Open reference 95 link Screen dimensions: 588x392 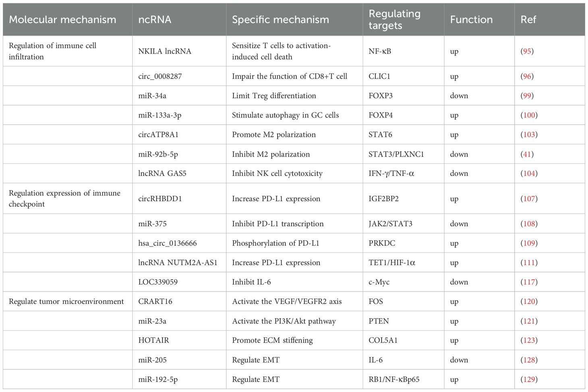click(527, 51)
